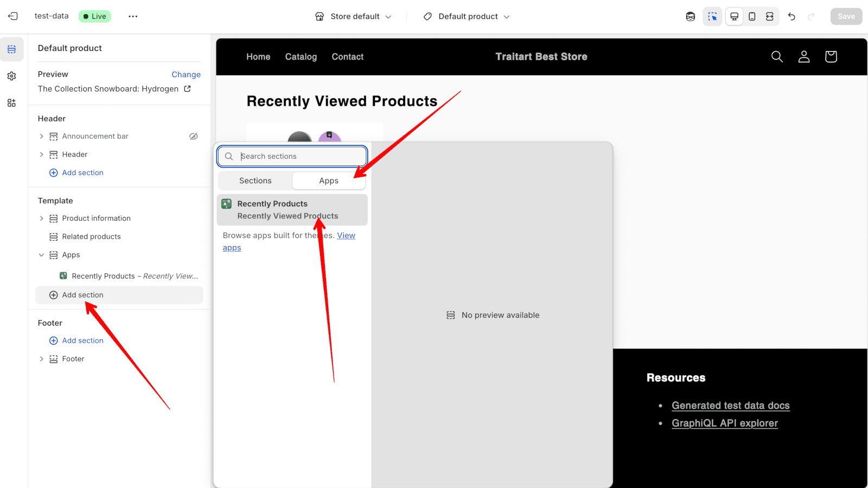Switch to the Sections tab
Viewport: 868px width, 488px height.
255,181
